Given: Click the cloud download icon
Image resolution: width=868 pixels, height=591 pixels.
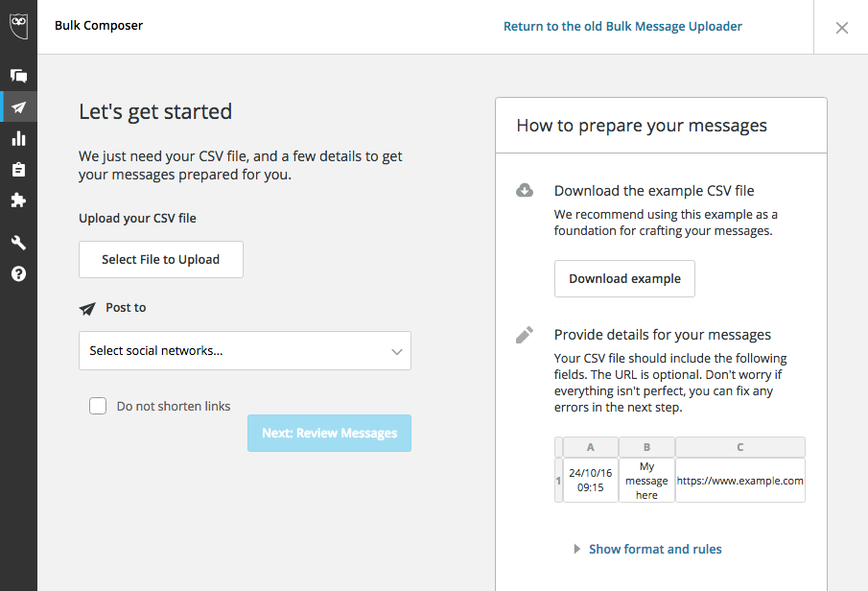Looking at the screenshot, I should point(525,190).
